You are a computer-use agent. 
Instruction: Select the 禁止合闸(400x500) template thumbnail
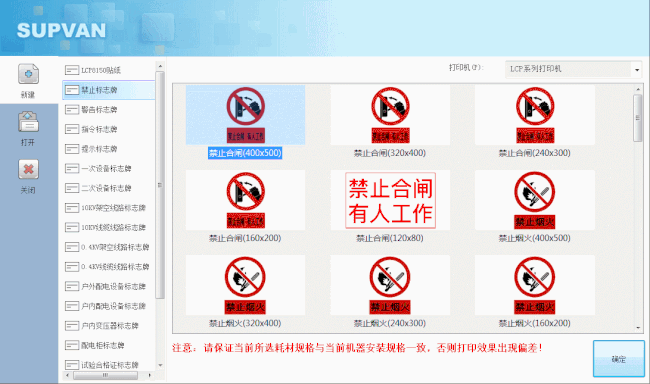point(245,115)
